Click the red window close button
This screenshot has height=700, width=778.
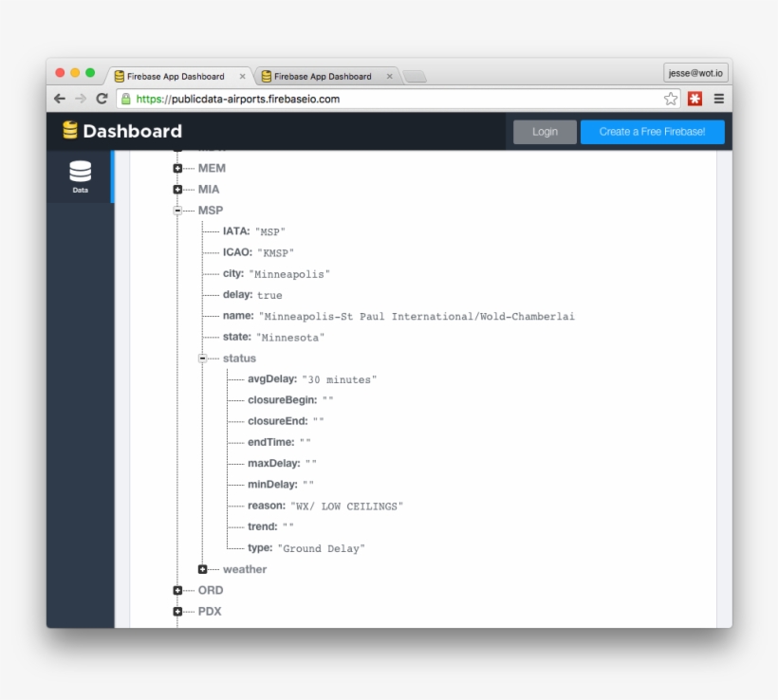click(x=60, y=73)
